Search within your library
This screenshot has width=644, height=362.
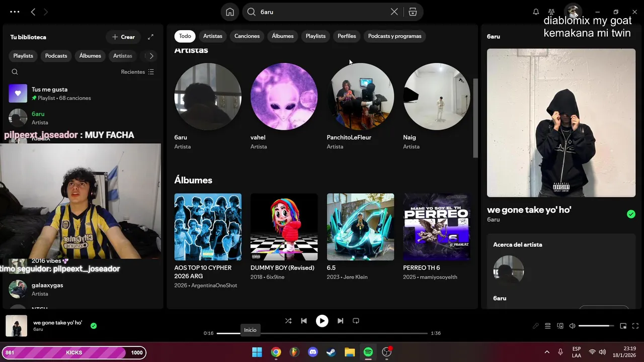[x=15, y=72]
